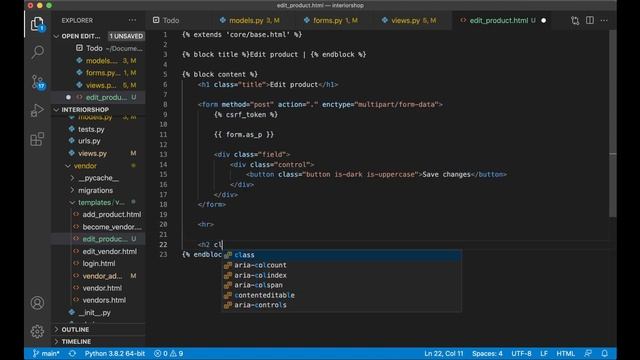Open views.p... in Open Editors list
640x360 pixels.
tap(98, 85)
